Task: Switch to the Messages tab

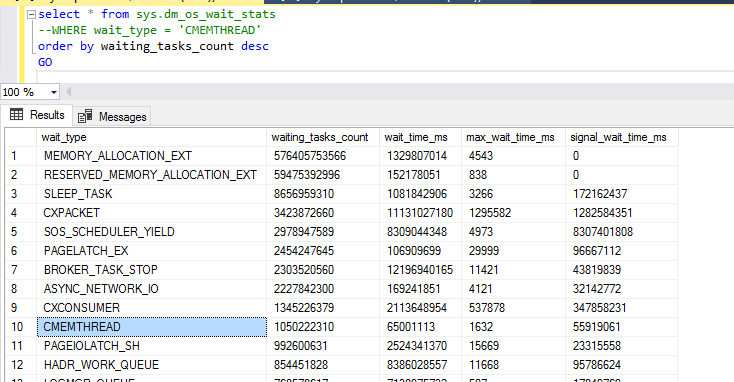Action: [112, 117]
